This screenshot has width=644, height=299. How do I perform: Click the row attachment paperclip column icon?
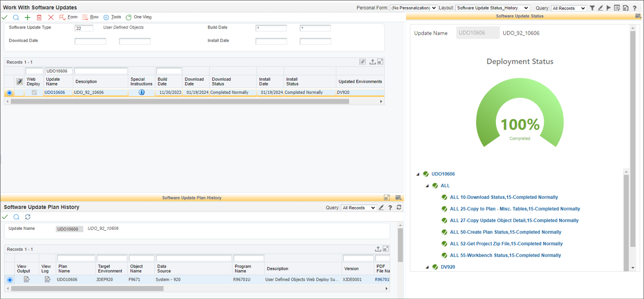pyautogui.click(x=19, y=82)
